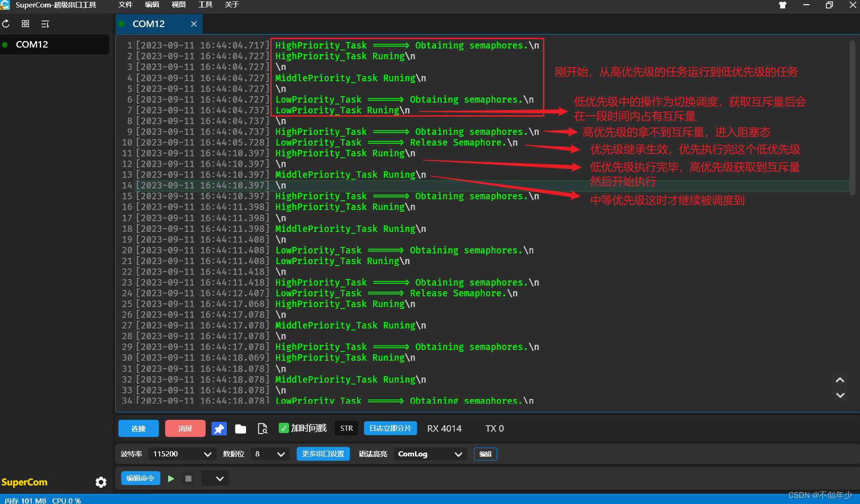Open the 视图 menu

coord(179,5)
